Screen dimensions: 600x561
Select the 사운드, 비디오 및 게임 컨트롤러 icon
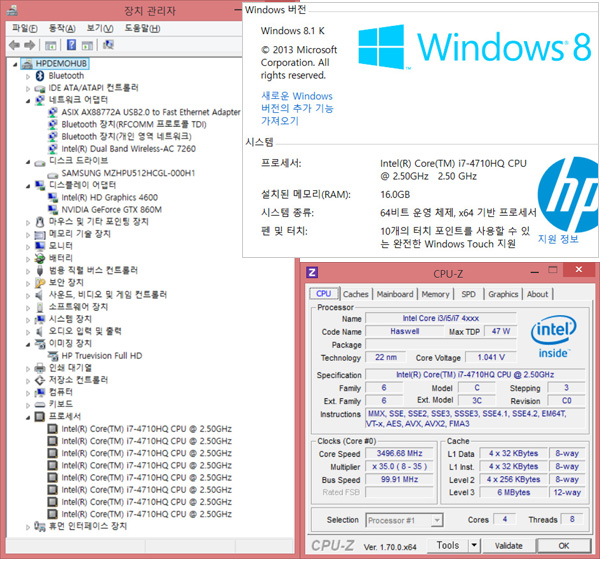(39, 295)
